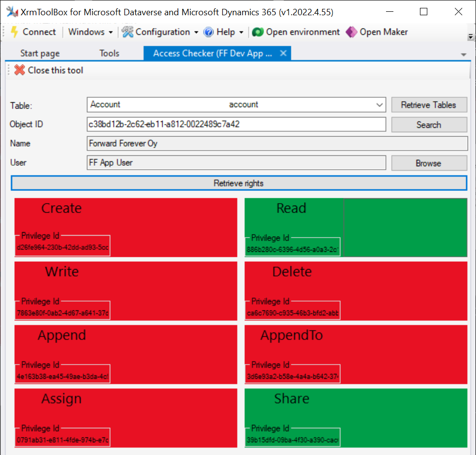476x455 pixels.
Task: Click the Retrieve Tables button
Action: (429, 105)
